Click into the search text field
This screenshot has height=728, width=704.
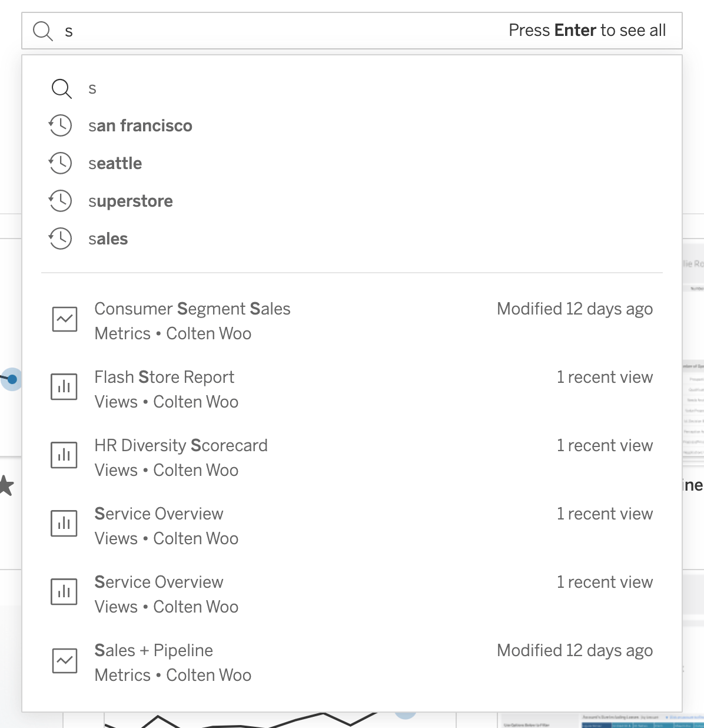click(283, 31)
